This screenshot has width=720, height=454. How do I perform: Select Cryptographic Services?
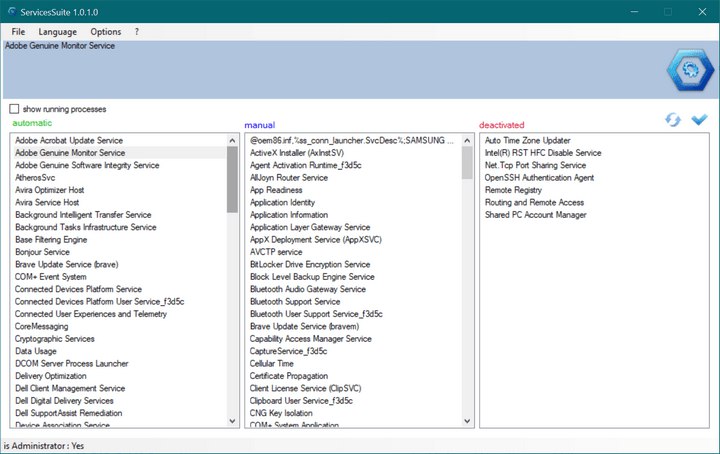point(55,339)
